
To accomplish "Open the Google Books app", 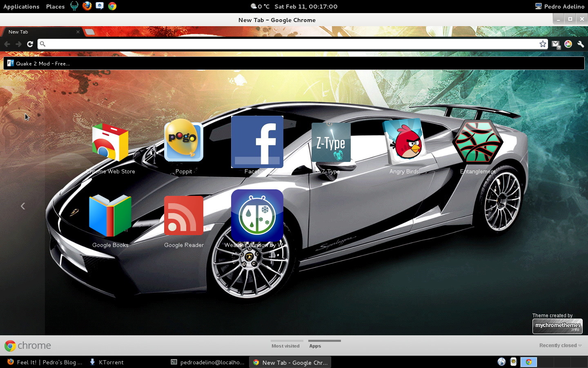I will tap(110, 216).
